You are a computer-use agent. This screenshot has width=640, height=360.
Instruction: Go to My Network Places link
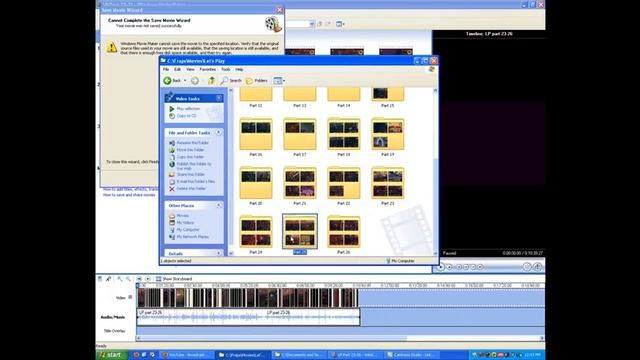click(193, 237)
